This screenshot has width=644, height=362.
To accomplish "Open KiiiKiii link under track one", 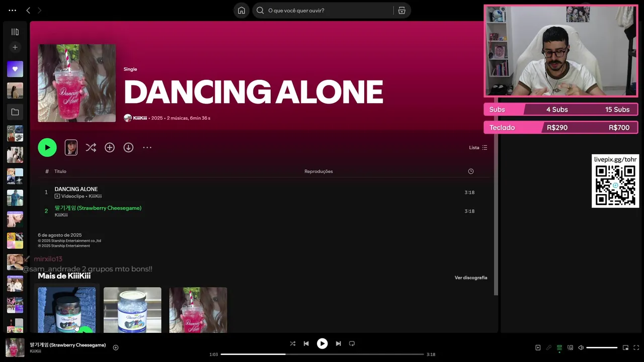I will tap(95, 196).
